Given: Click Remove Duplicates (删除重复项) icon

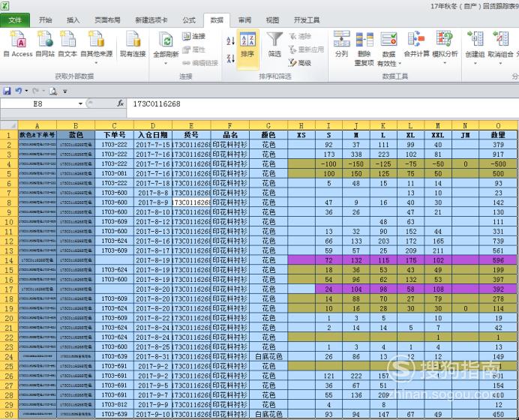Looking at the screenshot, I should pos(364,49).
